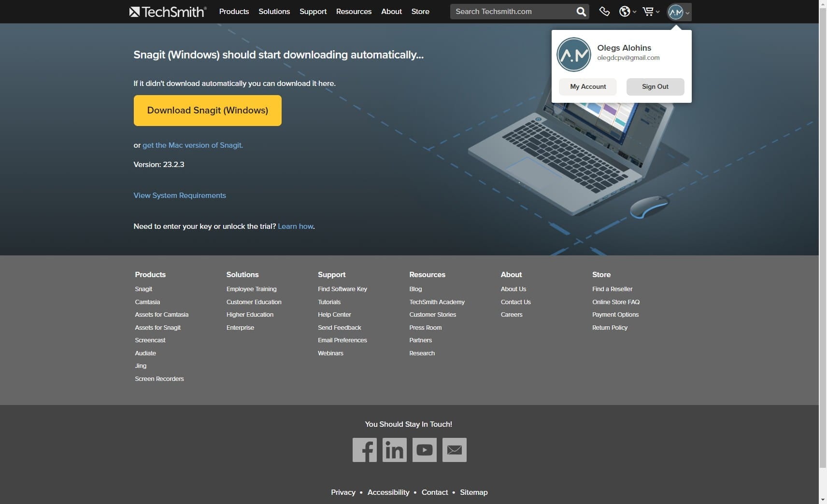Screen dimensions: 827x504
Task: Open Customer Education link
Action: (x=254, y=302)
